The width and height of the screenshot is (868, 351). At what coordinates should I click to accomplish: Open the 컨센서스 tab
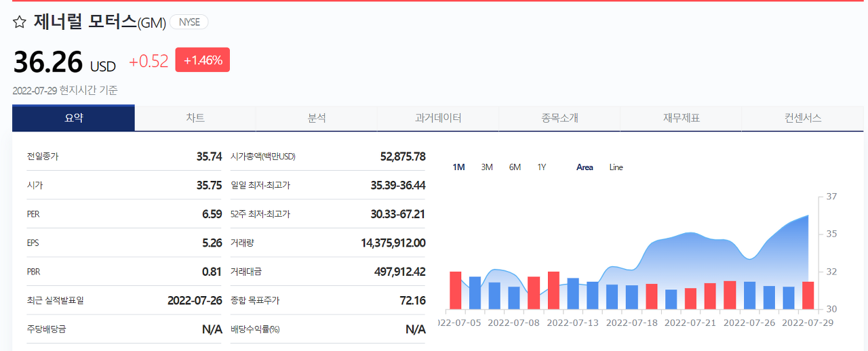point(803,118)
